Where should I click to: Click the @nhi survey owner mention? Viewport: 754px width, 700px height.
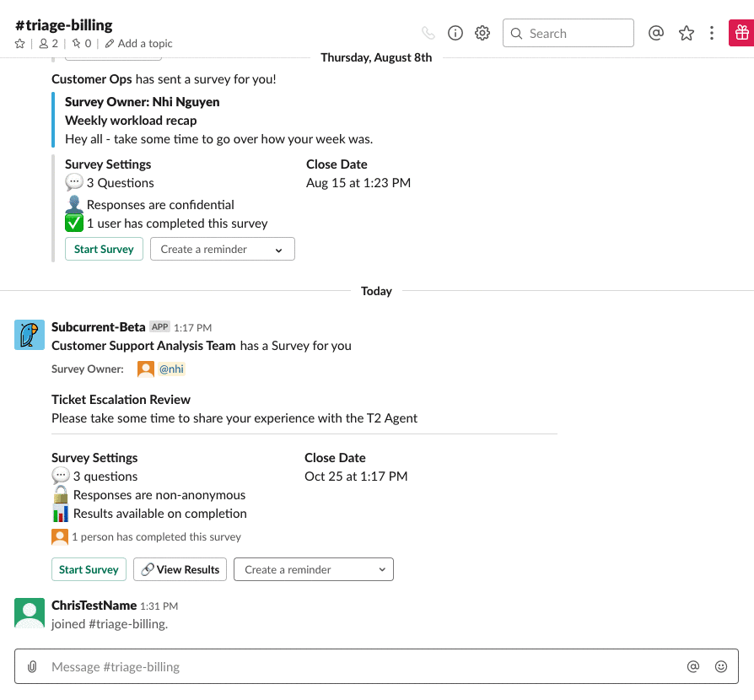click(x=171, y=369)
